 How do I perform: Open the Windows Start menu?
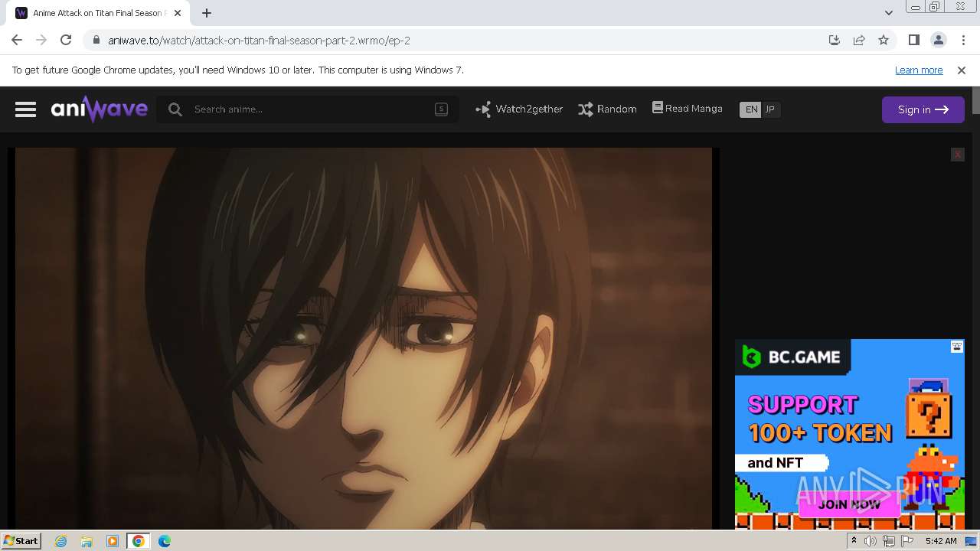pos(21,540)
